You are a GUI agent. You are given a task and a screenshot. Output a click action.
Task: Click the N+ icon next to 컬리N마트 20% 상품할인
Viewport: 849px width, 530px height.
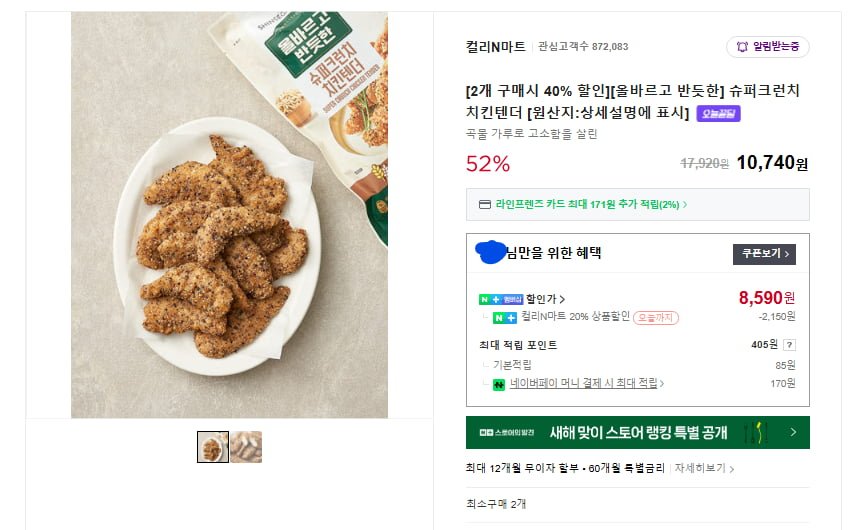tap(505, 317)
